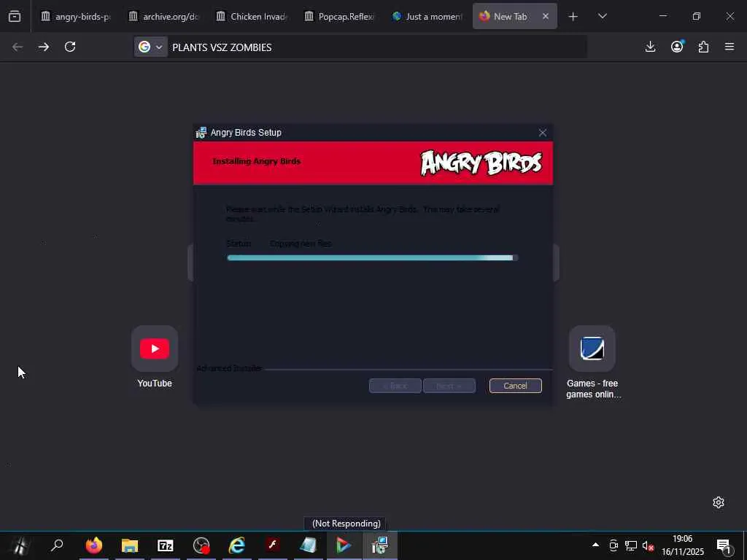Click the muted volume tray icon
747x560 pixels.
pyautogui.click(x=648, y=546)
